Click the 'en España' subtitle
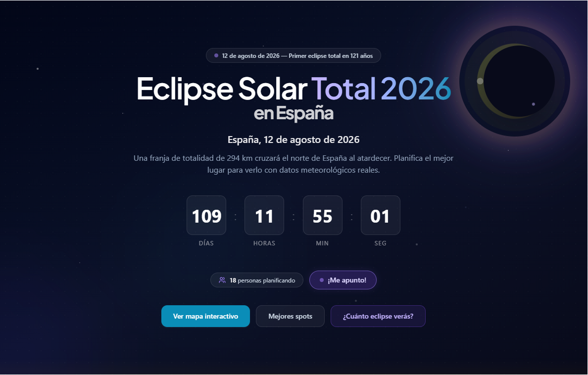 pos(294,114)
